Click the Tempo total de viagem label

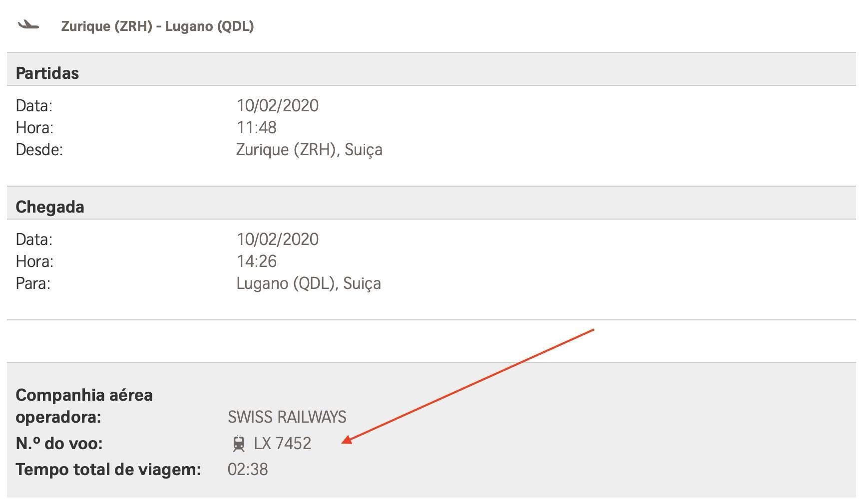(x=108, y=470)
